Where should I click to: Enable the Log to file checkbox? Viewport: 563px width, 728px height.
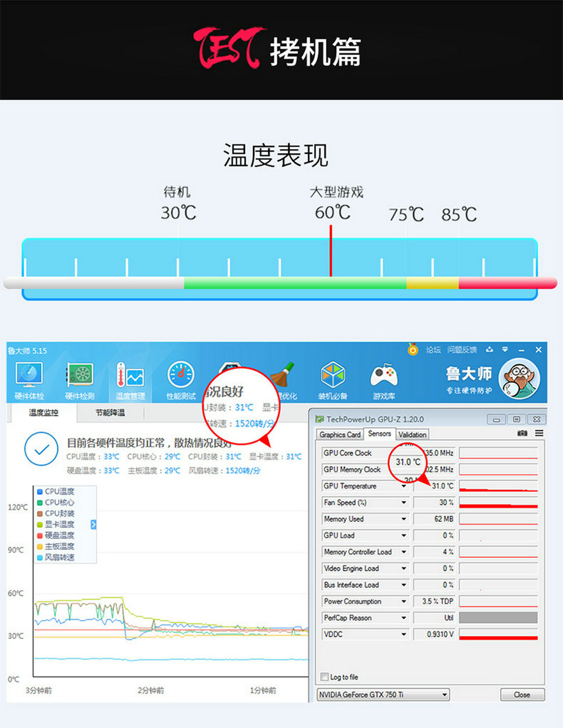(326, 677)
